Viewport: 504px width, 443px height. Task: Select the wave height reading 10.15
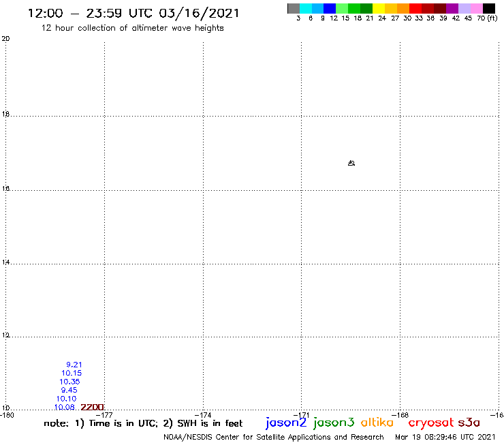pos(72,373)
